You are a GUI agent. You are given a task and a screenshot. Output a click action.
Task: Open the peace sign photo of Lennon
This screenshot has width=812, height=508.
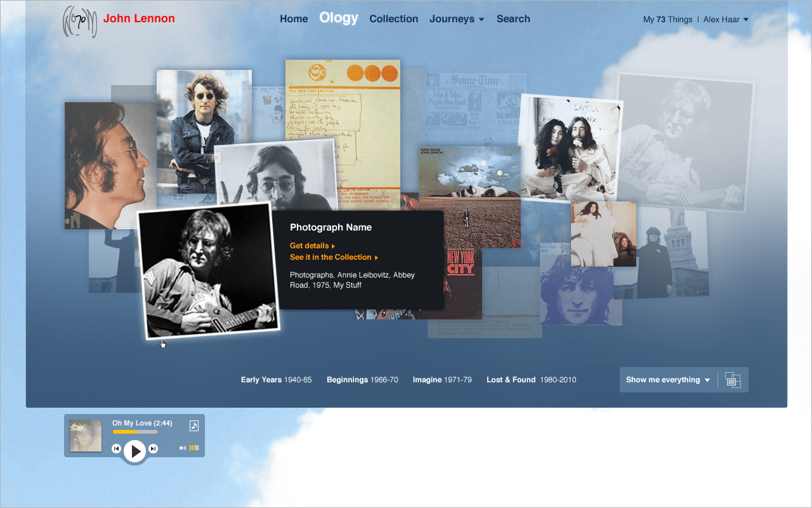pyautogui.click(x=275, y=175)
